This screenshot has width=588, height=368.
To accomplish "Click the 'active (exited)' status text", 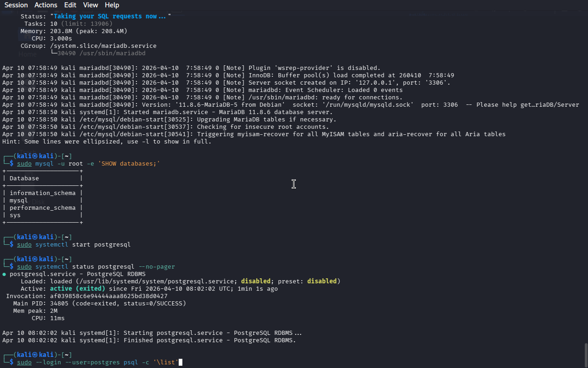I will (78, 289).
